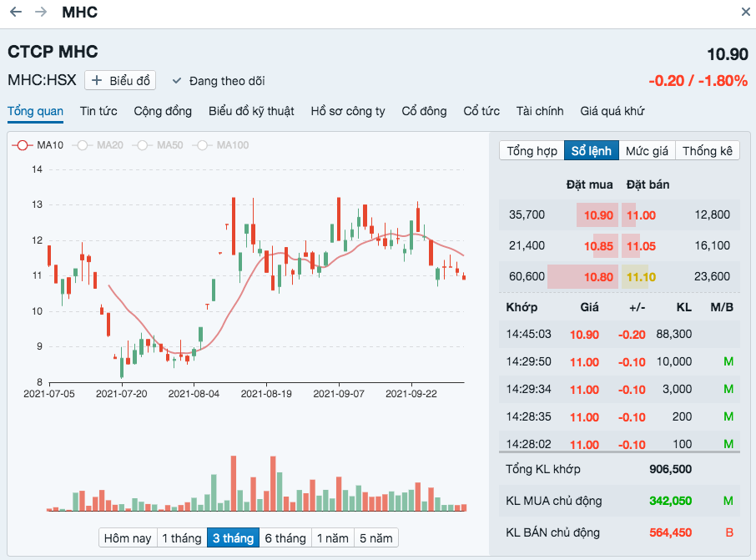Click the Đặt mua column header
Image resolution: width=756 pixels, height=560 pixels.
coord(589,184)
